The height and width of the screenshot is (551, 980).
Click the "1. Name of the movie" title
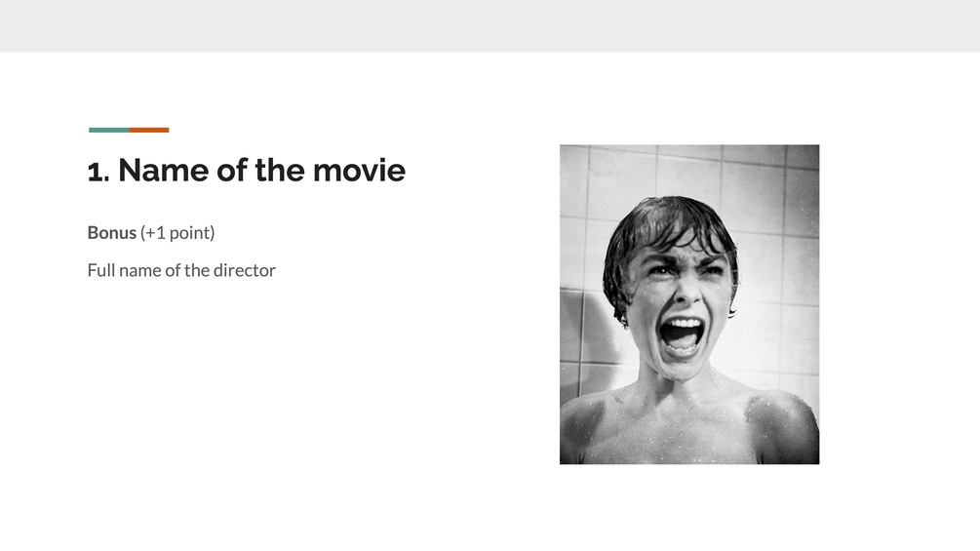[x=246, y=171]
